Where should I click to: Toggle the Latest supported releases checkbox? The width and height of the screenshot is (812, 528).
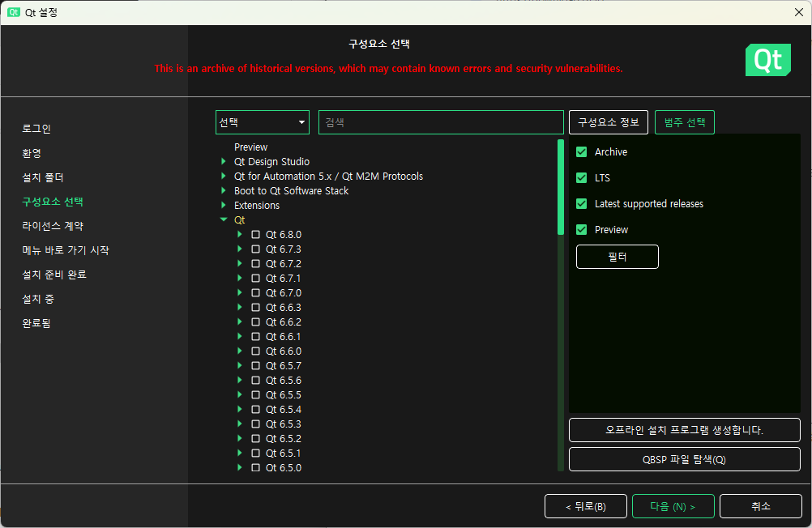click(582, 203)
